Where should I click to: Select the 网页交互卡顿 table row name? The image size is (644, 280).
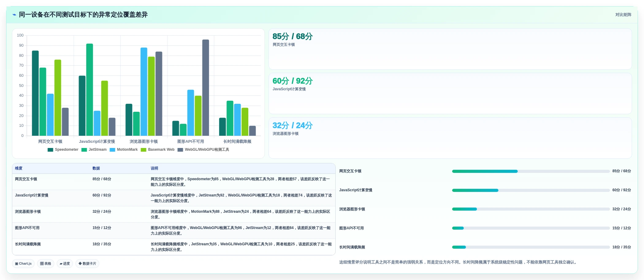26,179
